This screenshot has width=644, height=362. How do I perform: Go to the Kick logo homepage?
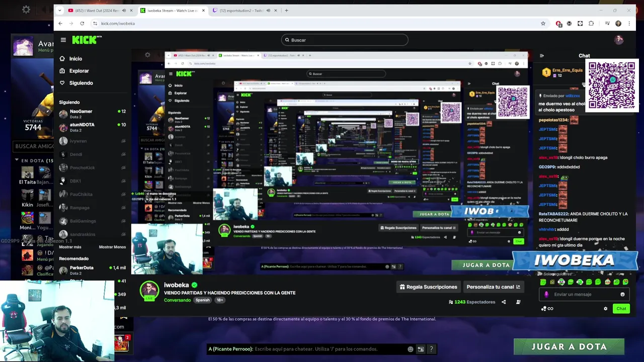pos(86,40)
